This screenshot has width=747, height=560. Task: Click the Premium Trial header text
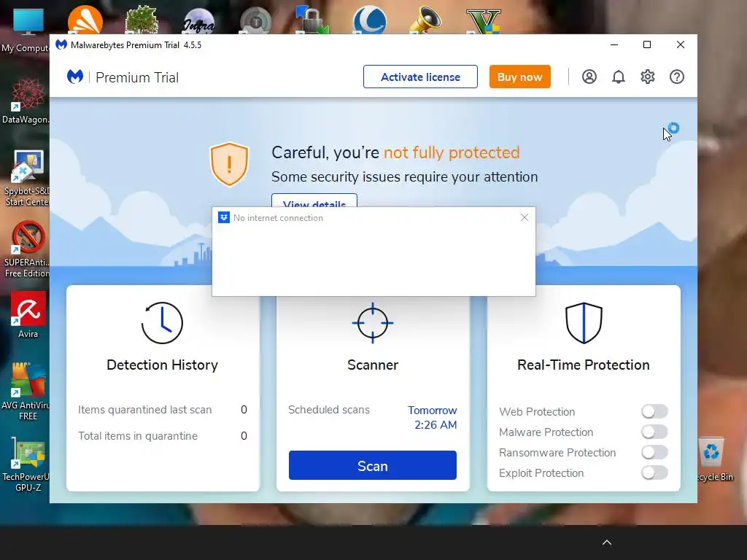pyautogui.click(x=137, y=77)
